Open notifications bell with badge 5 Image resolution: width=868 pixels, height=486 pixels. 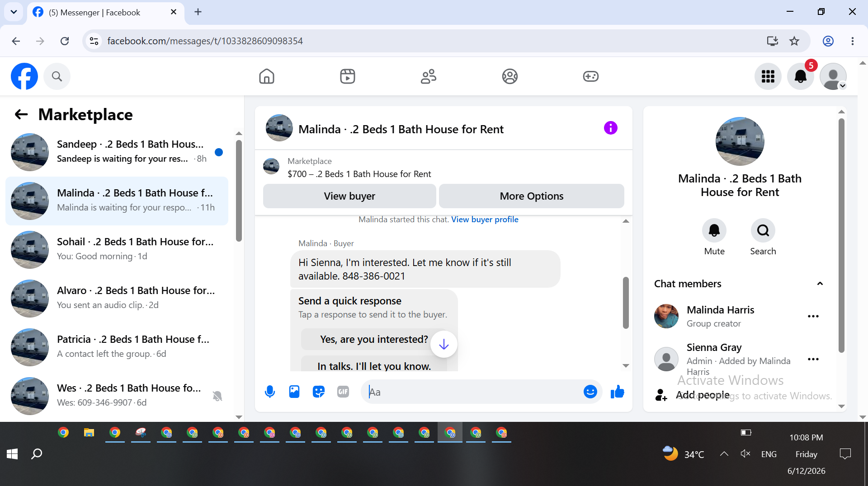(801, 76)
